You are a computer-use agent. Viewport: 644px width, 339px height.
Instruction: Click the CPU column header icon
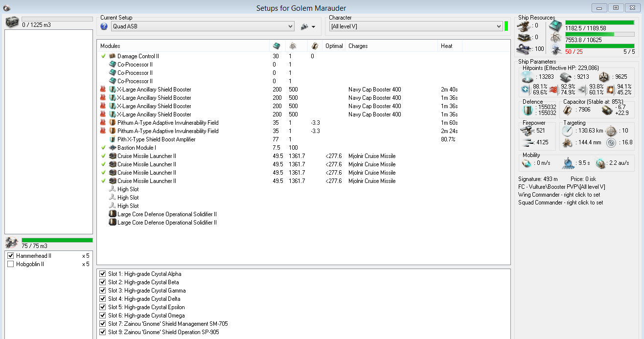(276, 46)
